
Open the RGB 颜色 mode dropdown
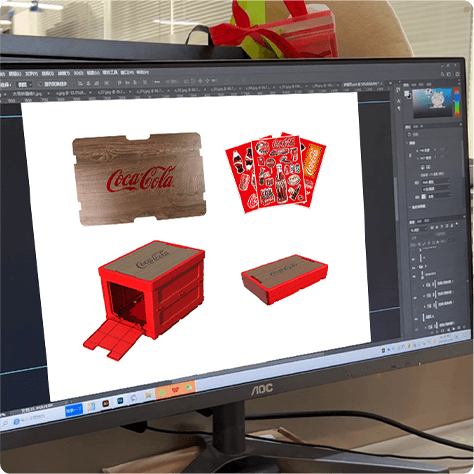pyautogui.click(x=436, y=182)
